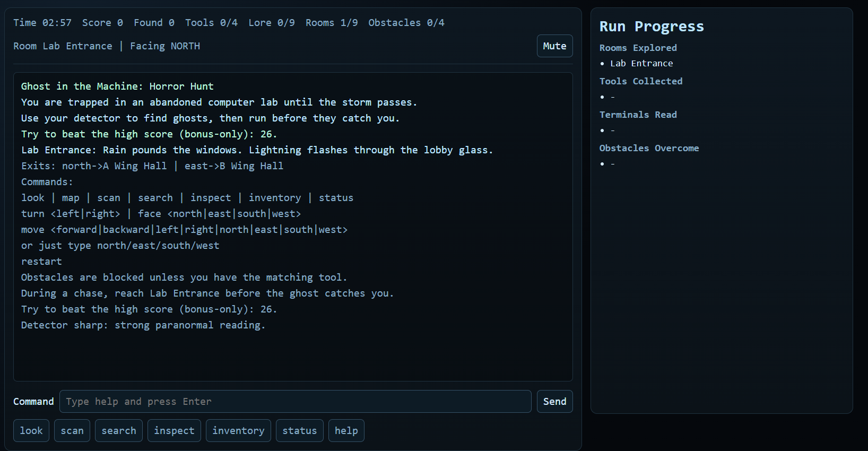Trigger the inspect quick command

click(x=174, y=431)
